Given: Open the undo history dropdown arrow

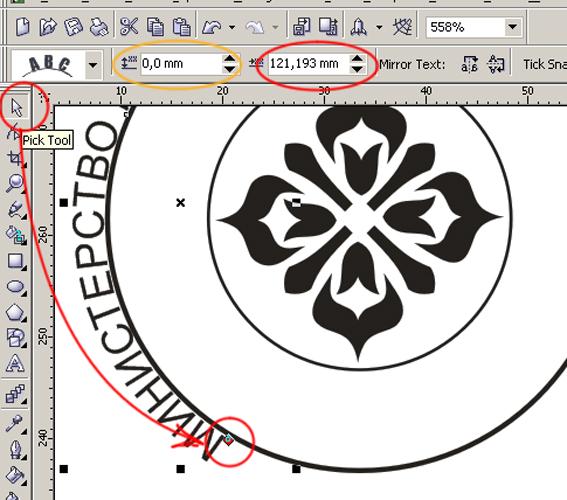Looking at the screenshot, I should (x=232, y=27).
